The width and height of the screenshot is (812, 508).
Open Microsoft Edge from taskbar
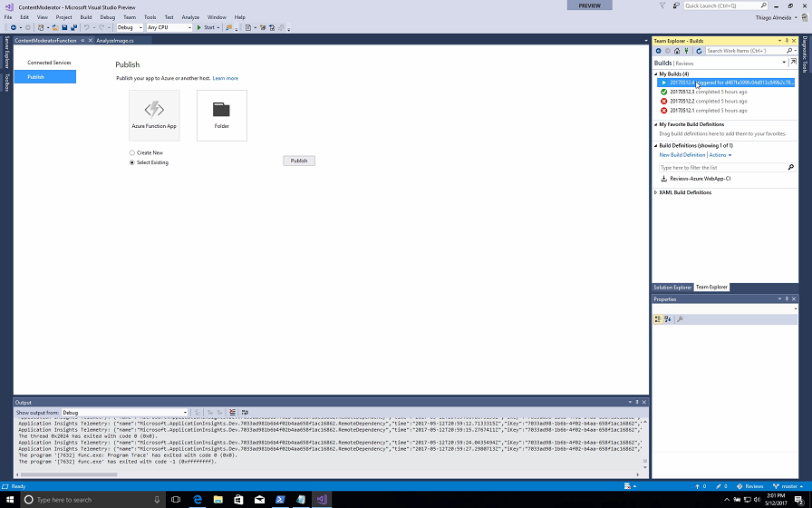[x=198, y=500]
